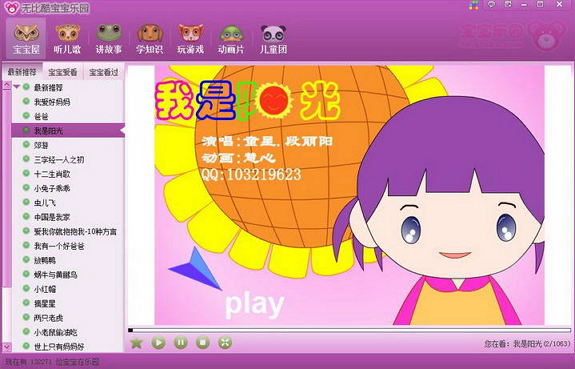Switch to the 宝宝爱看 tab

(63, 72)
